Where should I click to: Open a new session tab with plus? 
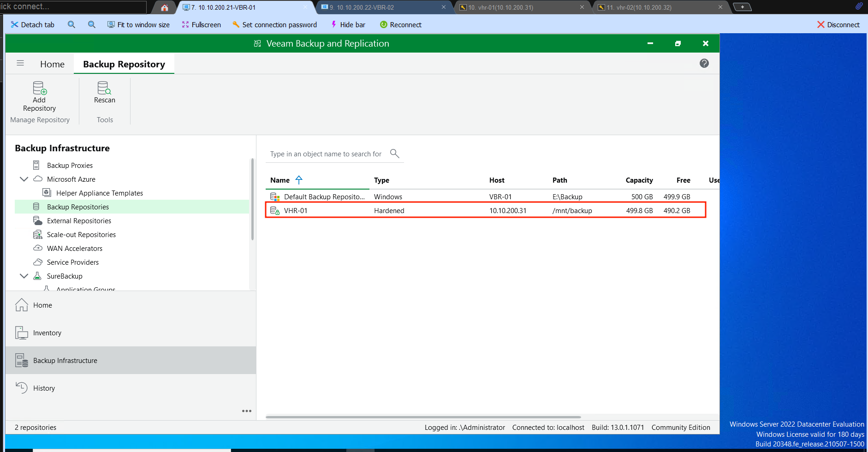point(742,7)
